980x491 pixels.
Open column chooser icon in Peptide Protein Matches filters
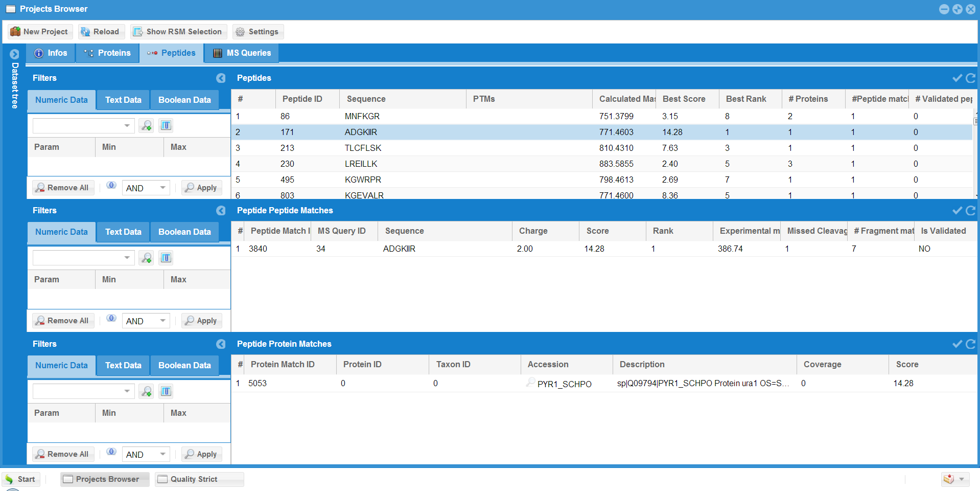pos(166,392)
